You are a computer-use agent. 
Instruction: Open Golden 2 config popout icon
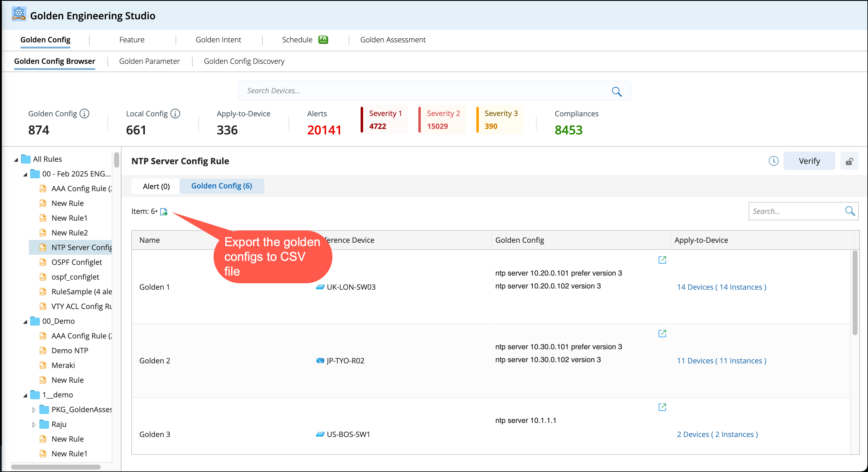[662, 334]
